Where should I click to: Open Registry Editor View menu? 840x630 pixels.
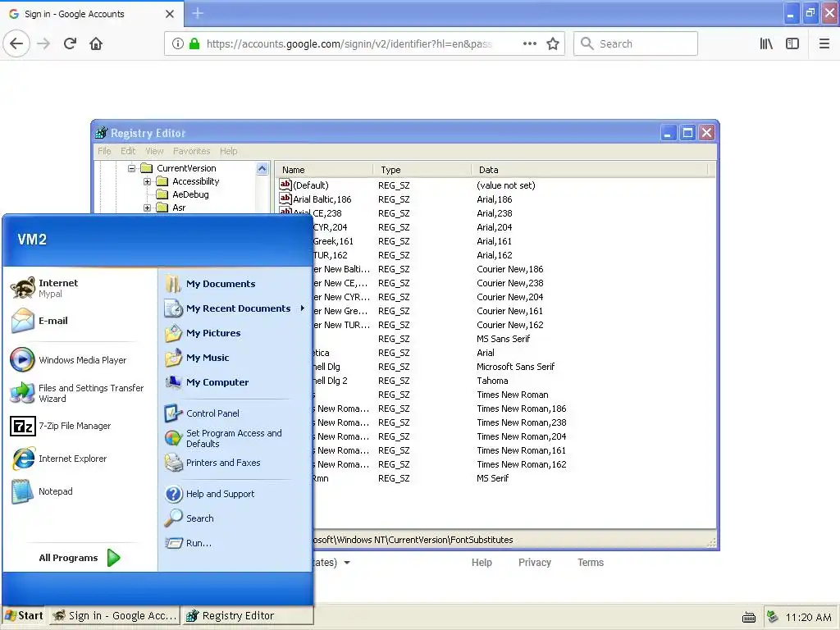154,151
